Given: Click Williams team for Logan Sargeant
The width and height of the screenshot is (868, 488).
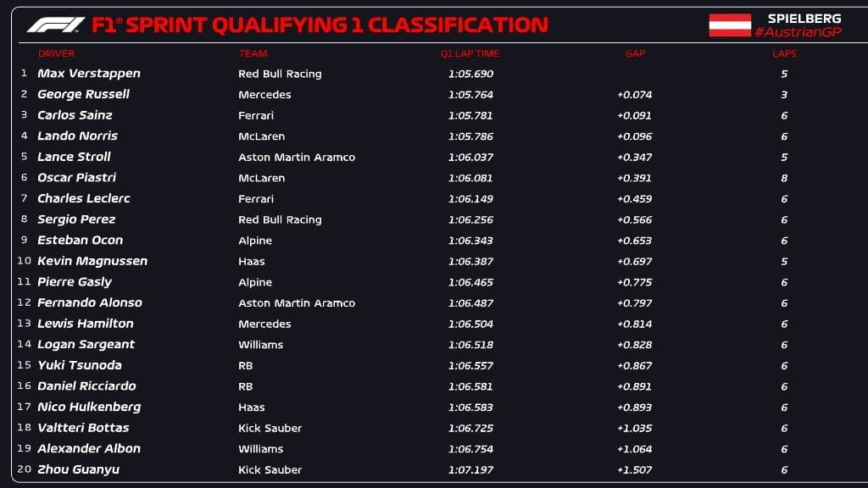Looking at the screenshot, I should coord(261,345).
